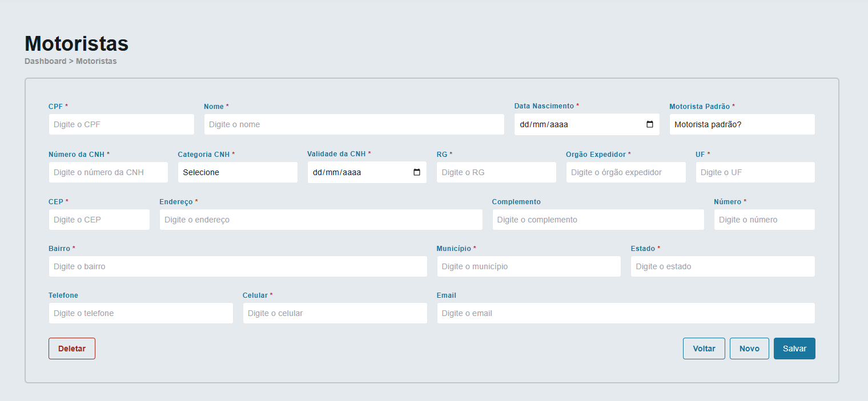Click the Município input field
The image size is (868, 401).
[528, 266]
